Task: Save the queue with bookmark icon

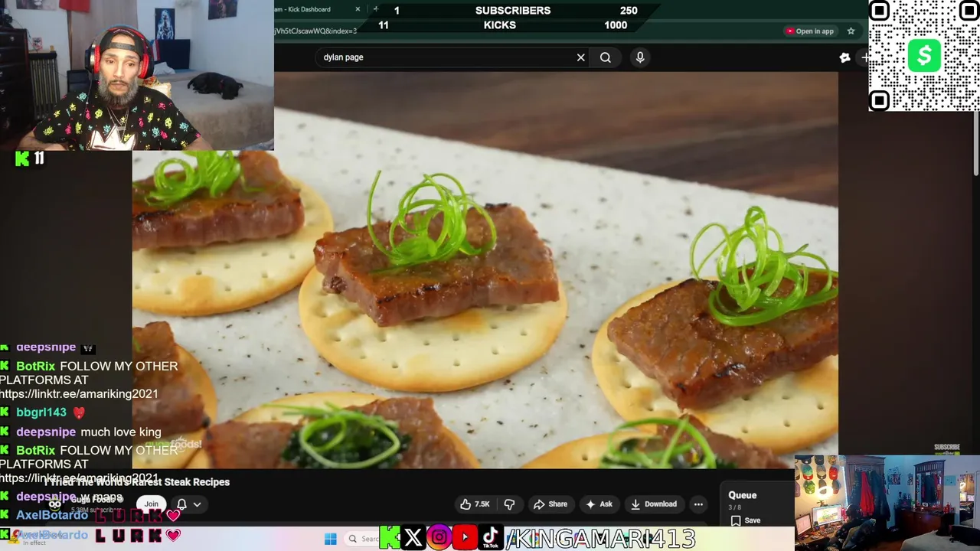Action: pyautogui.click(x=744, y=520)
